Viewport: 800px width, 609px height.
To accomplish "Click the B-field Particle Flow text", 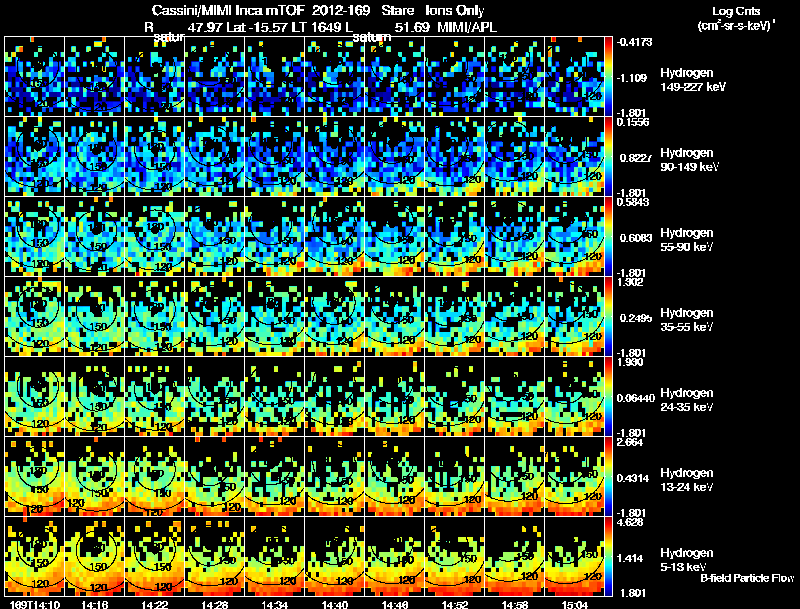I will click(x=747, y=578).
